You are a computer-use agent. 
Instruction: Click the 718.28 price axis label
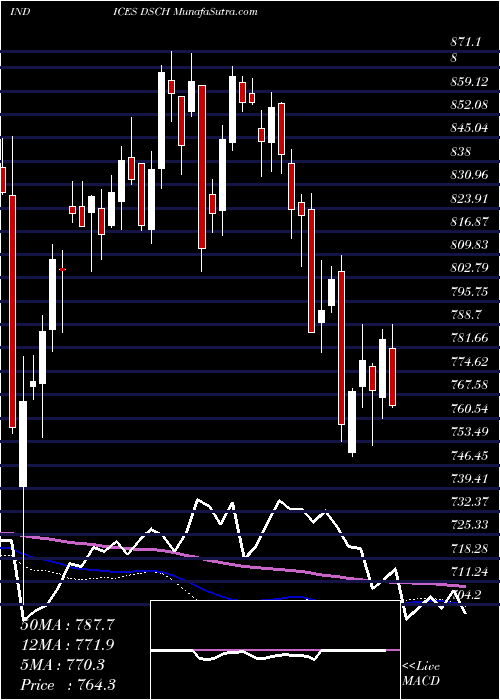point(469,548)
